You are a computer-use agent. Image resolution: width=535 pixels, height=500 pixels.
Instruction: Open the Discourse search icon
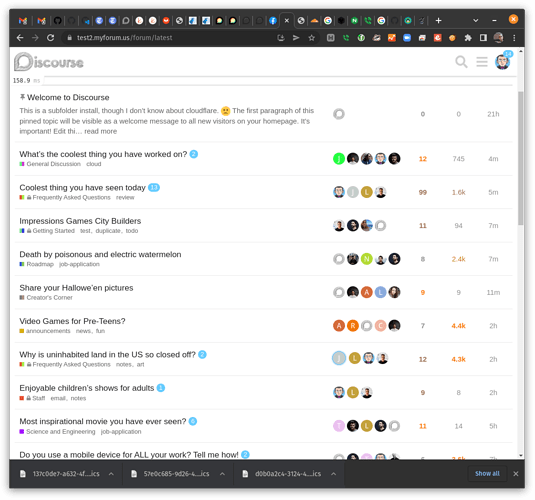click(x=461, y=62)
